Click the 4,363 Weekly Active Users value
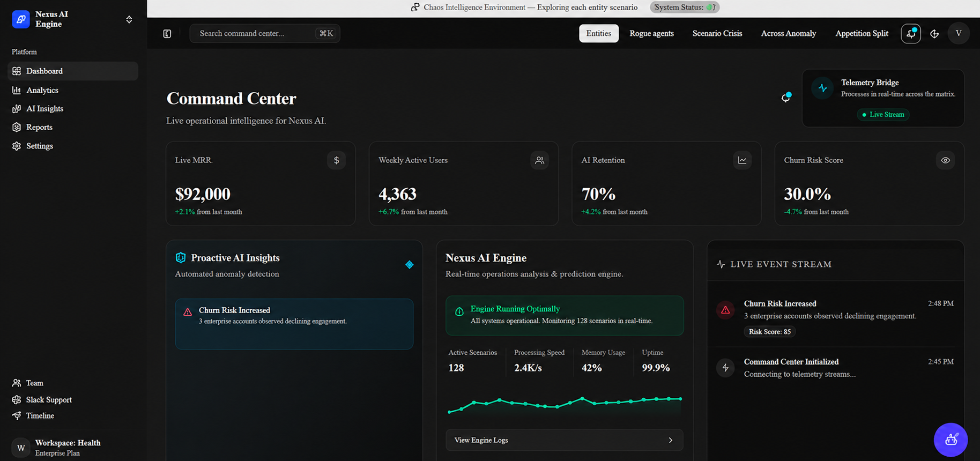The width and height of the screenshot is (980, 461). (397, 194)
